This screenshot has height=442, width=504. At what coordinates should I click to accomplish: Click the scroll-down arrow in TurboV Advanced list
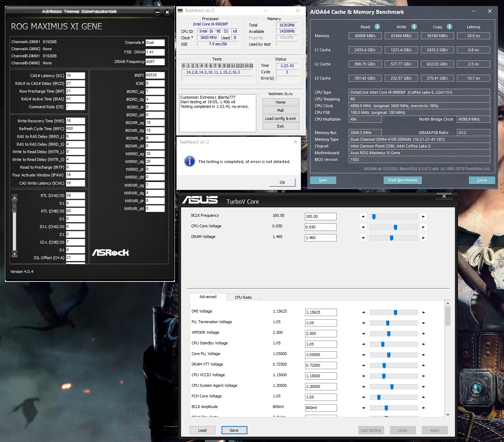coord(448,414)
